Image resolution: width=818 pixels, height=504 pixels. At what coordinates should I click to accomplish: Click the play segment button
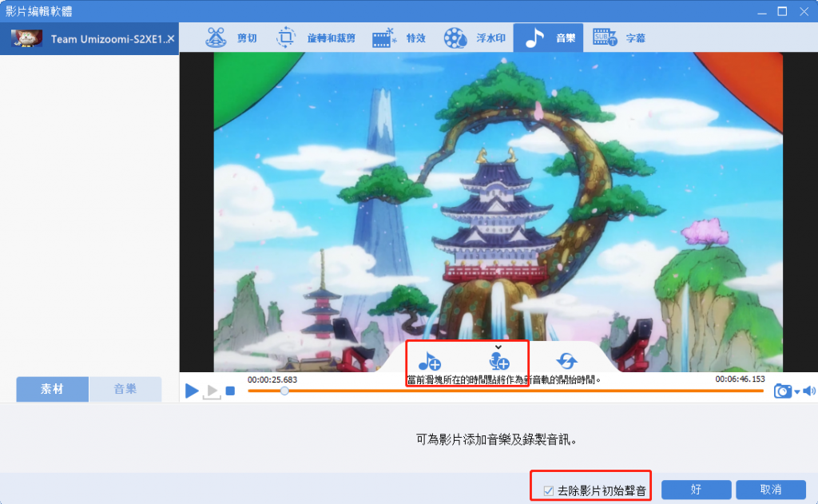coord(211,391)
